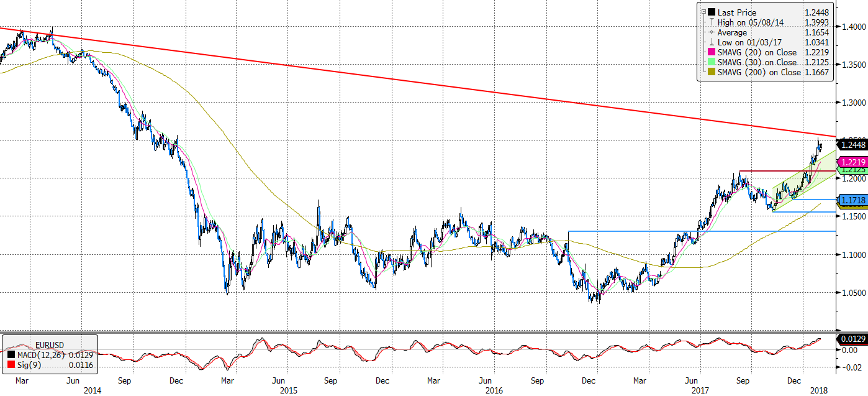Click the 2015 year label on time axis
Image resolution: width=868 pixels, height=396 pixels.
(x=289, y=390)
